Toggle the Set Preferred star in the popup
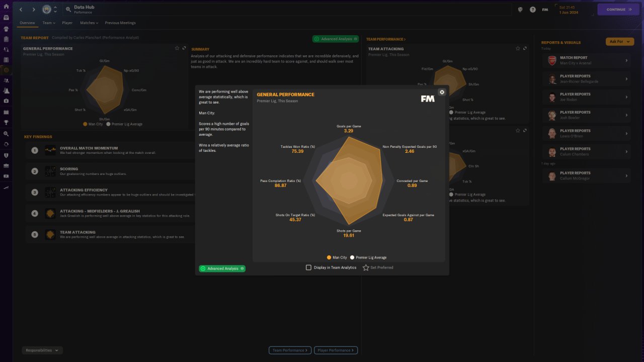The height and width of the screenshot is (362, 644). [x=366, y=267]
